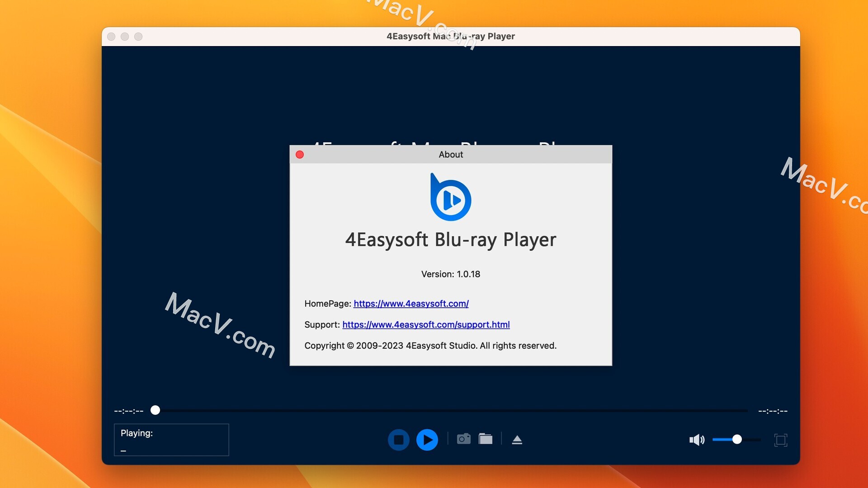Open the 4Easysoft support.html link
The height and width of the screenshot is (488, 868).
[426, 324]
